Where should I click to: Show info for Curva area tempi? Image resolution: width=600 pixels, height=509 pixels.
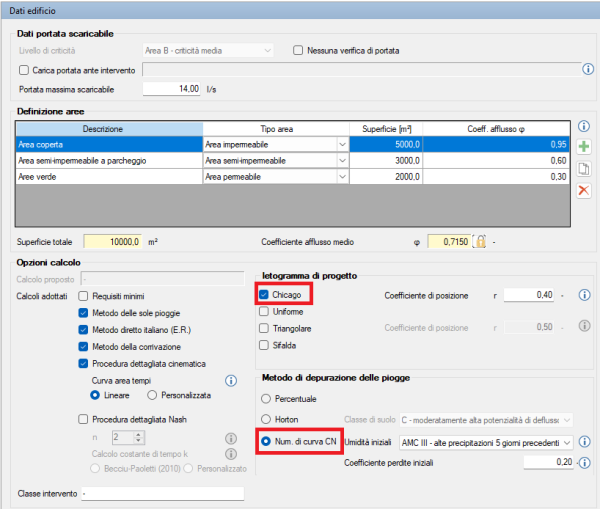click(x=231, y=381)
